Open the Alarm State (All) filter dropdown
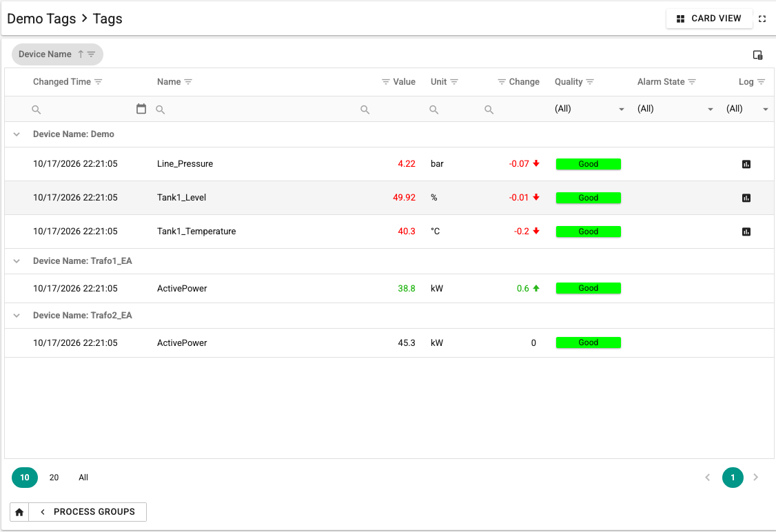Screen dimensions: 776x532 pyautogui.click(x=675, y=109)
